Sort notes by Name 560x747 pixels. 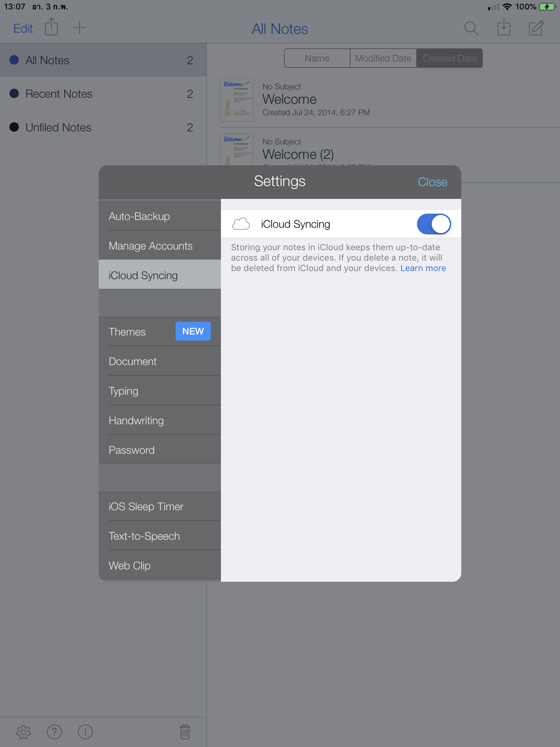(317, 58)
